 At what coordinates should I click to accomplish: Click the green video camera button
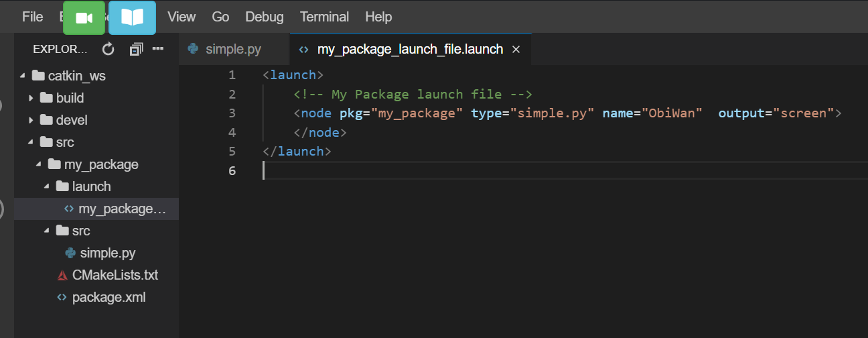pos(84,17)
